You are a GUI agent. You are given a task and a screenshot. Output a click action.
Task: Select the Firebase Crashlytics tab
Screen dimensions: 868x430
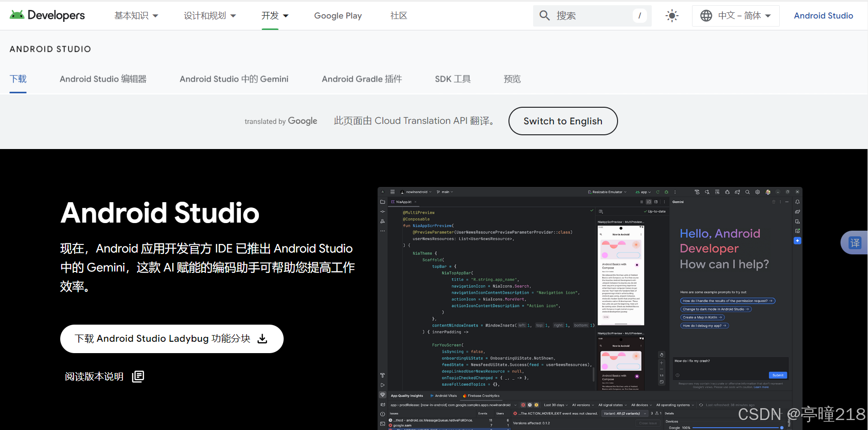(x=481, y=396)
